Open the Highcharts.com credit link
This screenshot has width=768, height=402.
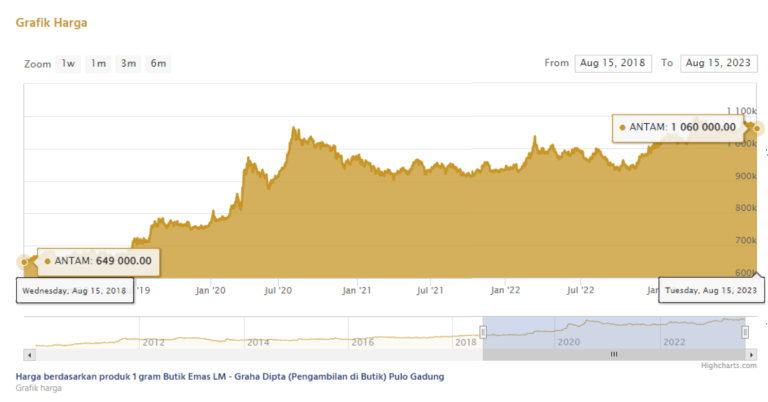tap(728, 366)
